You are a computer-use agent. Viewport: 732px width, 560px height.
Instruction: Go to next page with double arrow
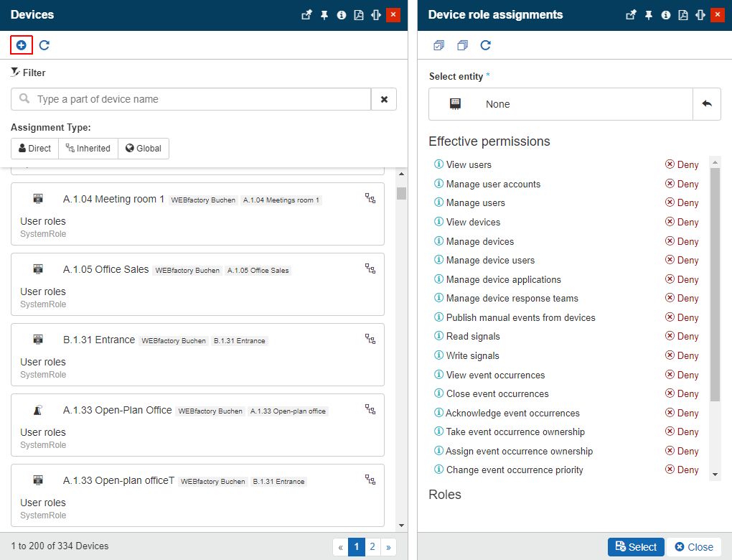[x=388, y=547]
